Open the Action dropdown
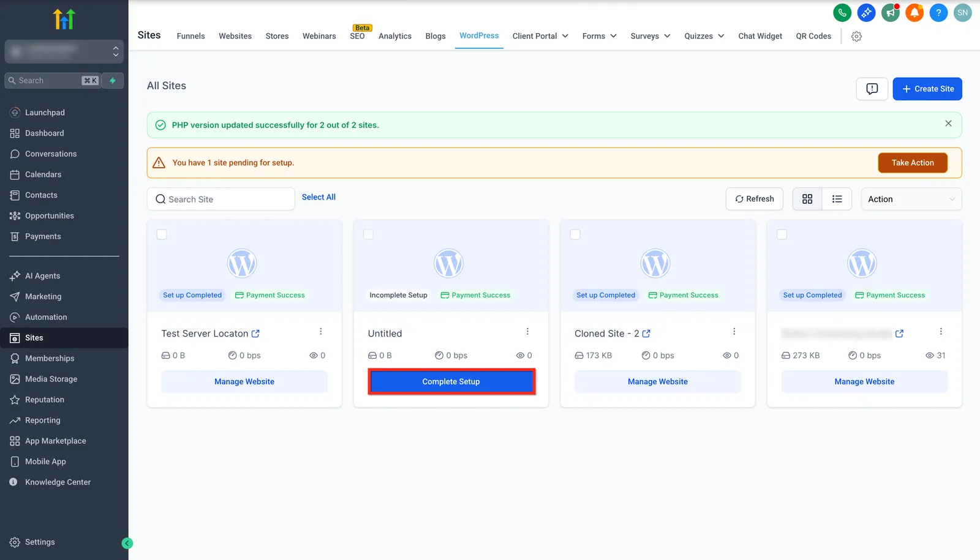 pos(911,199)
